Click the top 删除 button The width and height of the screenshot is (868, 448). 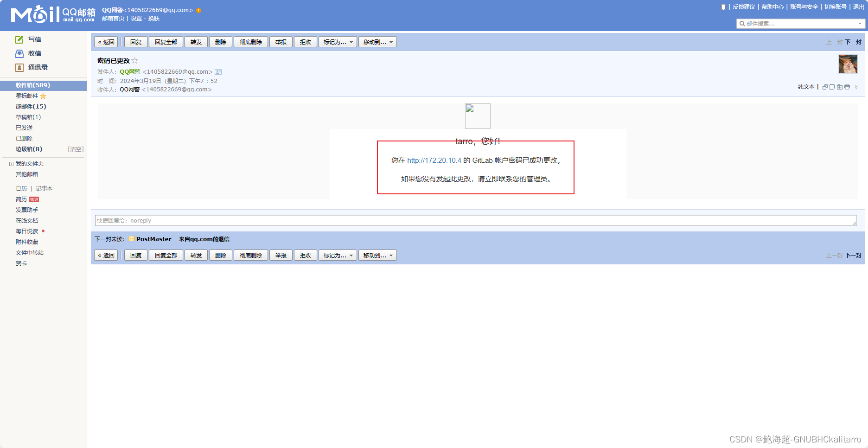point(221,42)
